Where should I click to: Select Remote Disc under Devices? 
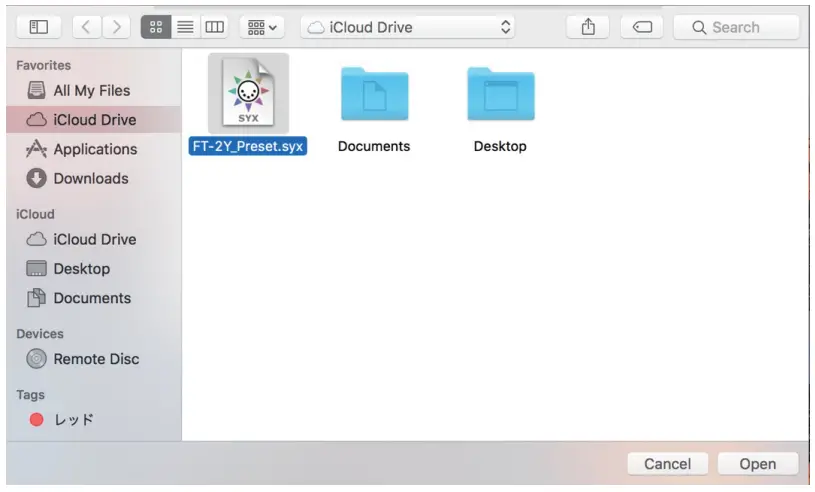pyautogui.click(x=94, y=358)
